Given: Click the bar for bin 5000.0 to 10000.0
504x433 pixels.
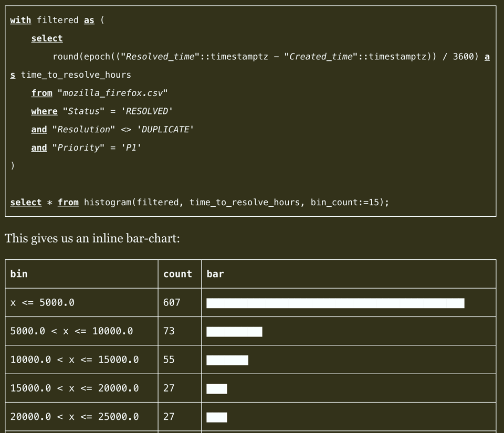Looking at the screenshot, I should pos(235,331).
